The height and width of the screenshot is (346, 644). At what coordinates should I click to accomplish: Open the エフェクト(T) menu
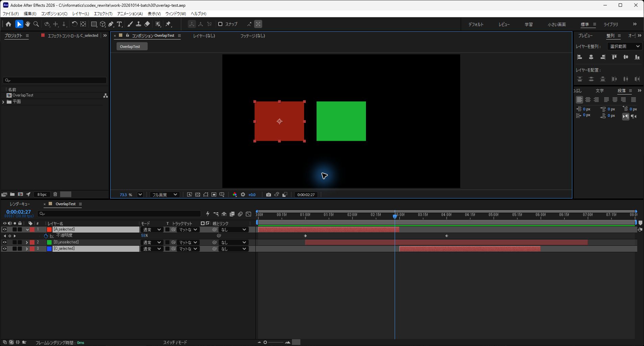(x=103, y=14)
